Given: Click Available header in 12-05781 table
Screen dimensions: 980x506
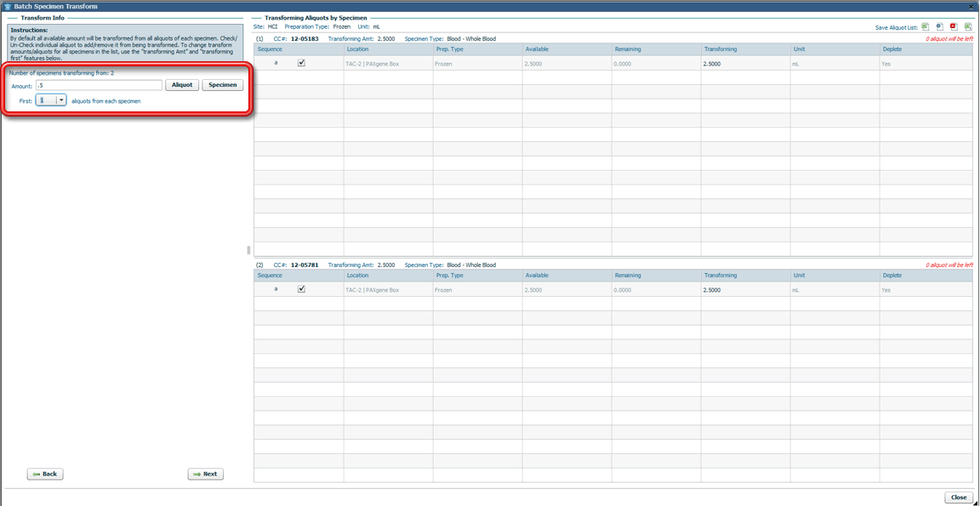Looking at the screenshot, I should [x=567, y=276].
